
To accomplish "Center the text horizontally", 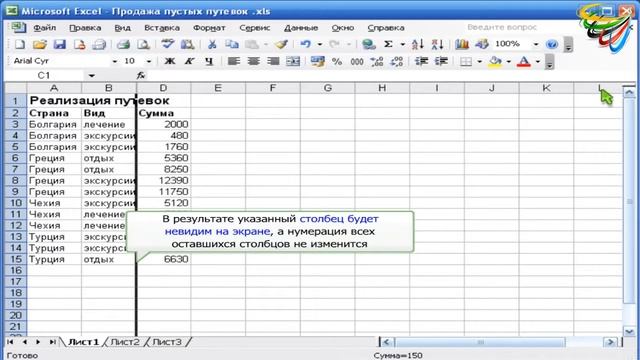I will 253,61.
